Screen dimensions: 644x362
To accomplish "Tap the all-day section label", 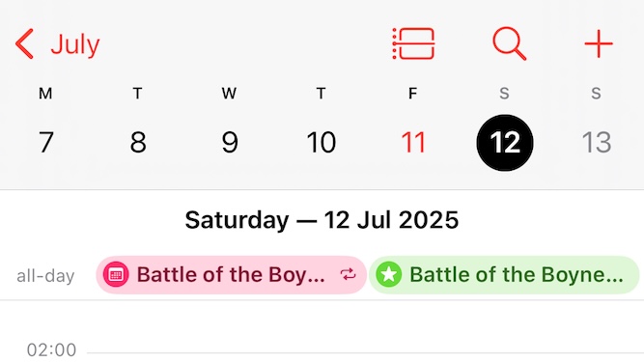I will click(45, 276).
